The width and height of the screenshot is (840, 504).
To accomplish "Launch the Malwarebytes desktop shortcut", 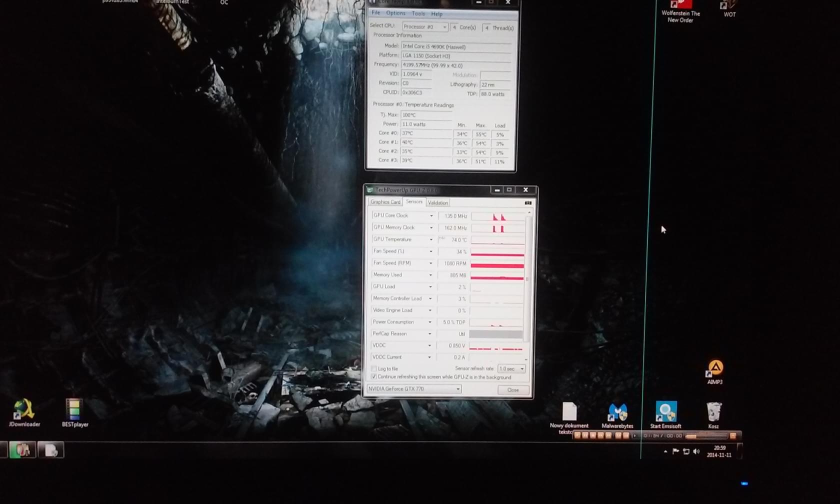I will [617, 415].
